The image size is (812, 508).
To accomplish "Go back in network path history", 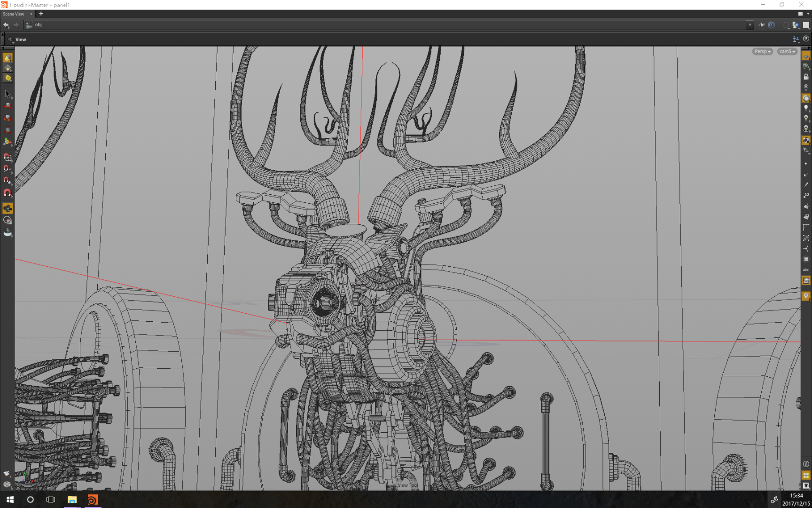I will [6, 25].
